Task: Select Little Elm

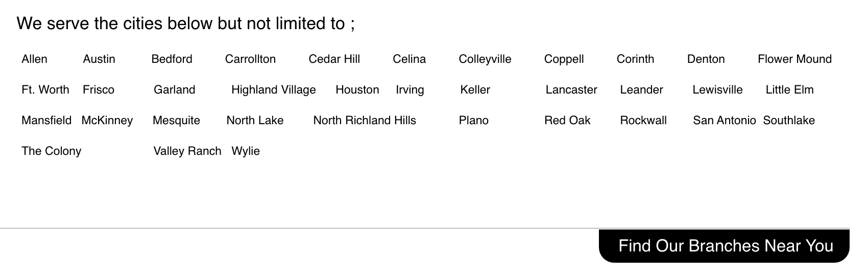Action: 789,90
